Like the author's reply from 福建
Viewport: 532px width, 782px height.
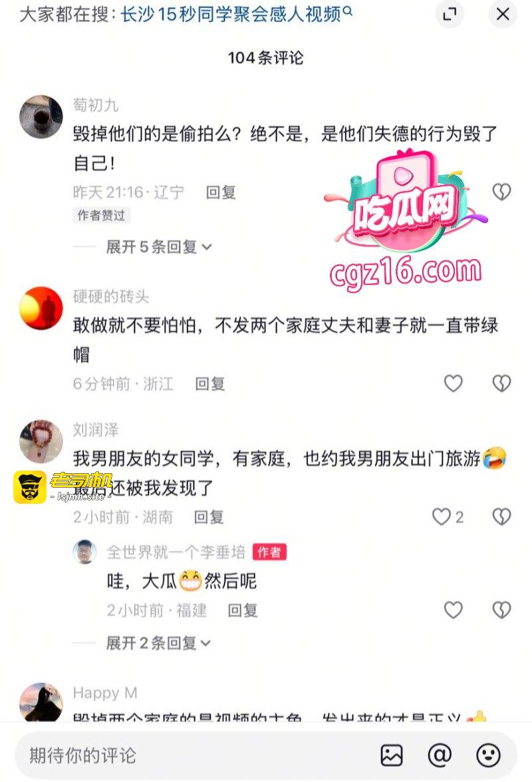pos(454,610)
